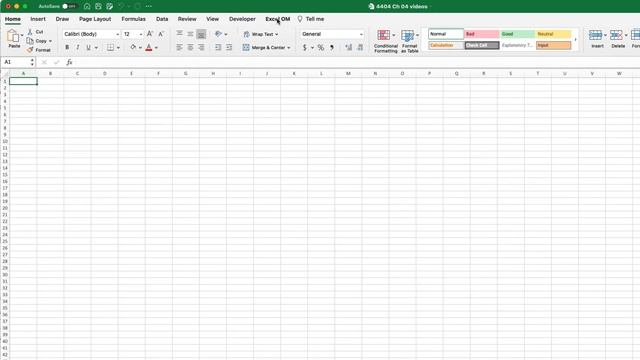Screen dimensions: 640x360
Task: Open the more options ellipsis in title bar
Action: [x=149, y=7]
